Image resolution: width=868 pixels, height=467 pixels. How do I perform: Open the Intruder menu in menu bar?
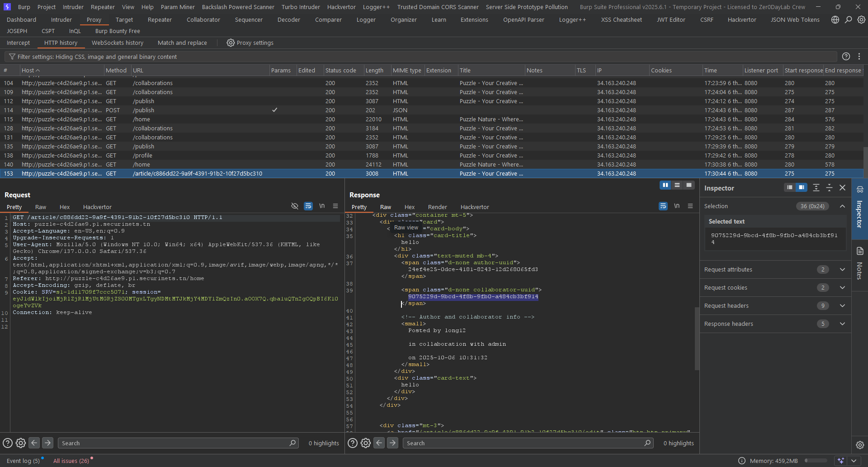pyautogui.click(x=73, y=7)
